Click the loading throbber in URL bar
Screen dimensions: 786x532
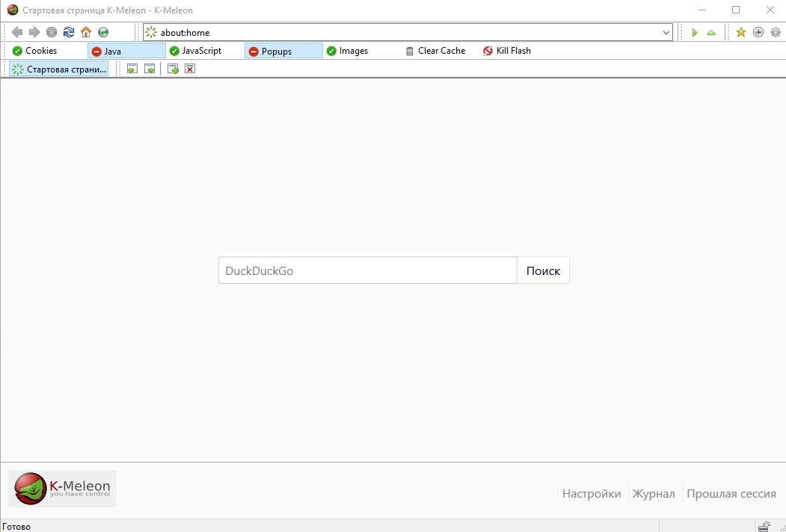coord(151,33)
